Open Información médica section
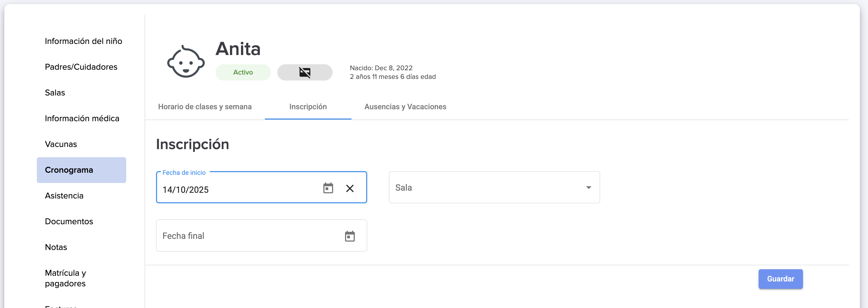868x308 pixels. coord(82,118)
